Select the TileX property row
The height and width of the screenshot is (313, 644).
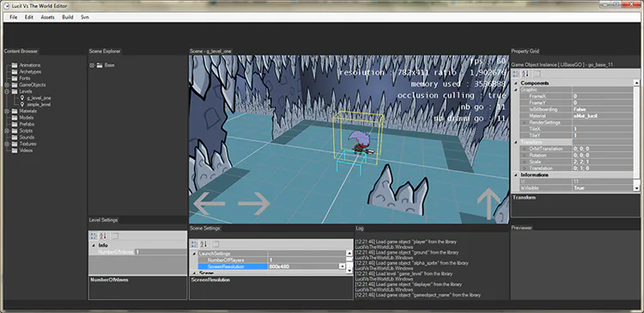tap(577, 129)
